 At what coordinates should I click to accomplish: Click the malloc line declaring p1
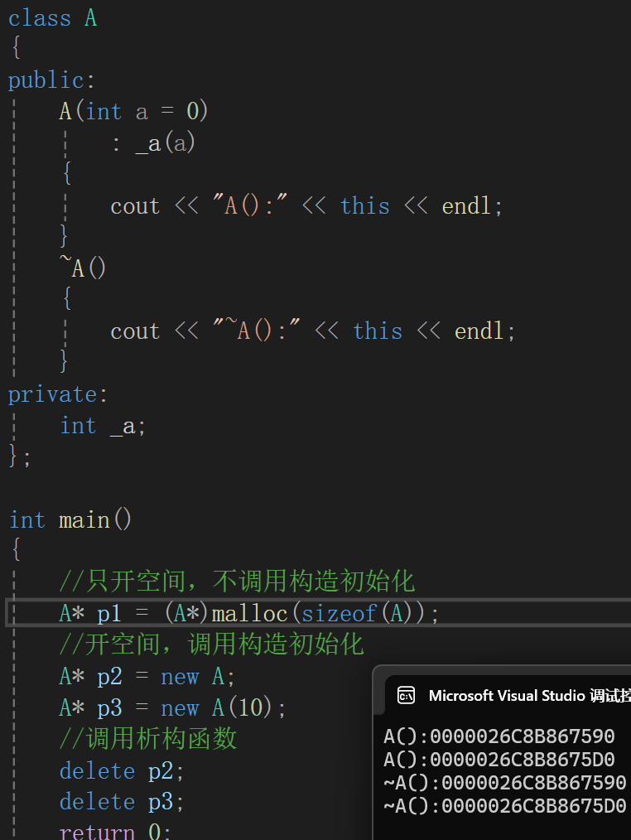(x=249, y=613)
